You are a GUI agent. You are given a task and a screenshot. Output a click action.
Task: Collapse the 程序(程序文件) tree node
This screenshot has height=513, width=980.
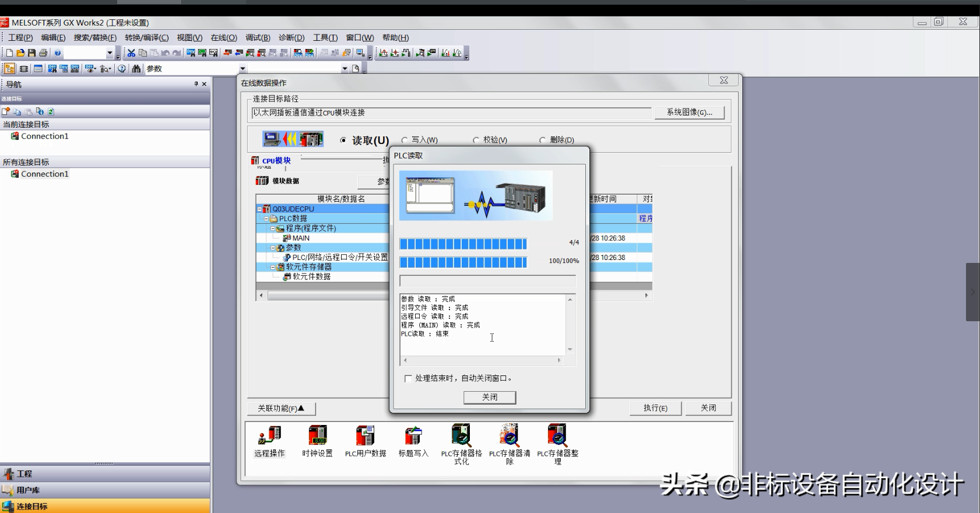(273, 229)
